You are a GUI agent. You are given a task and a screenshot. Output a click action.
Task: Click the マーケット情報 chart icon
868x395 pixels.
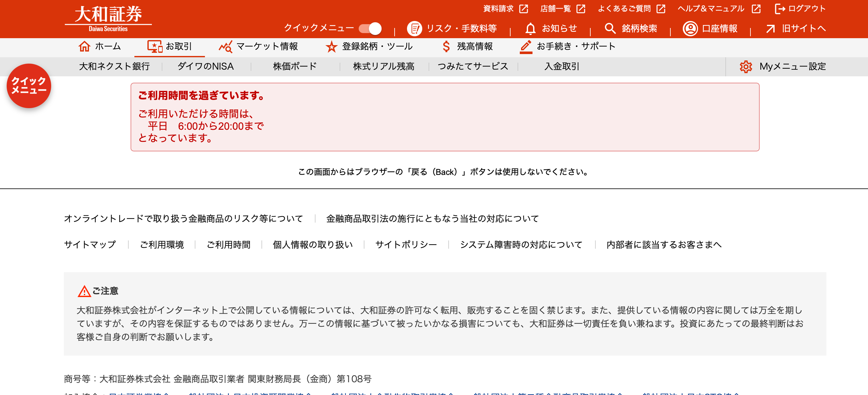(x=226, y=46)
